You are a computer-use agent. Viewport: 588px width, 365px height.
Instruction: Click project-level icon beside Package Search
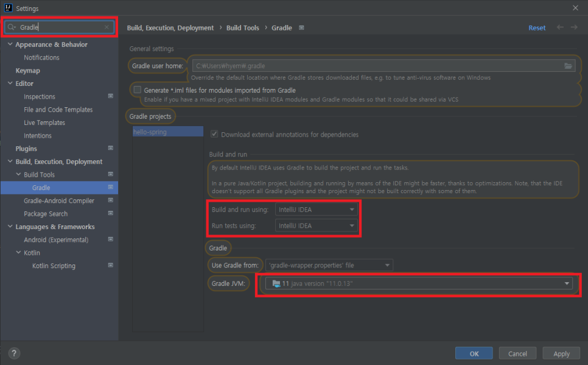111,213
